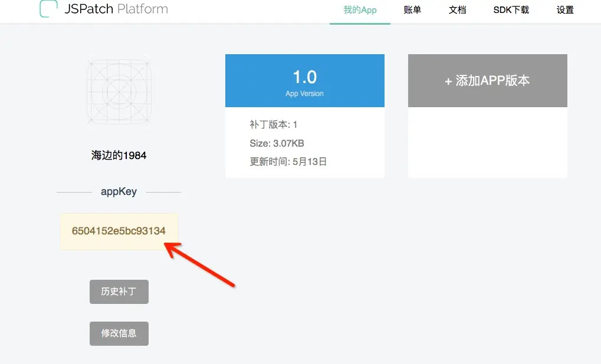Go to the 文档 docs tab
601x364 pixels.
pos(457,10)
